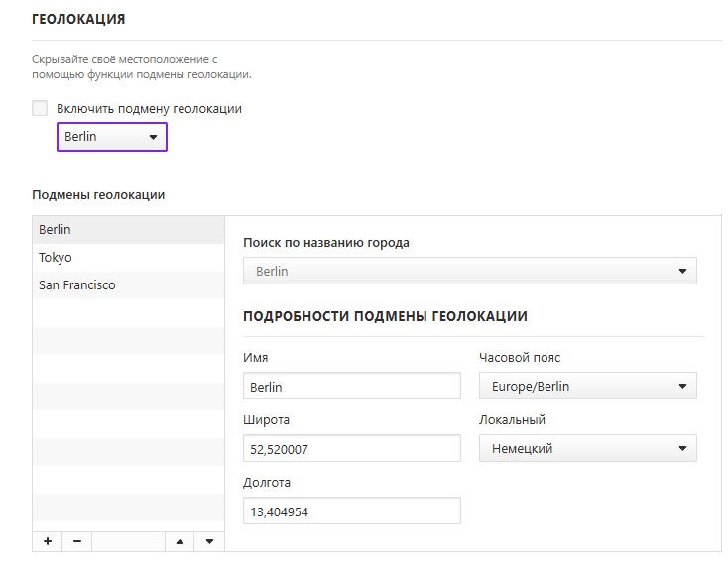Click the move up arrow icon

180,541
